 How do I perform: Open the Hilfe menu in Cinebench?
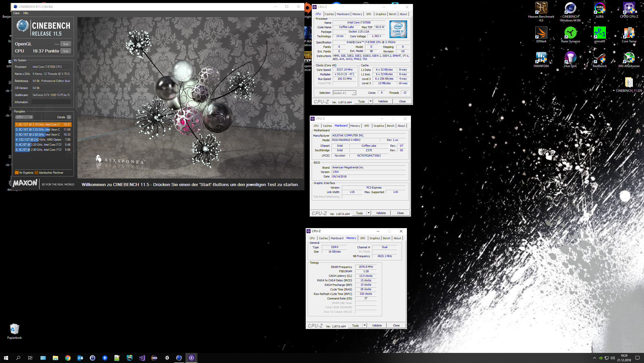tap(26, 13)
